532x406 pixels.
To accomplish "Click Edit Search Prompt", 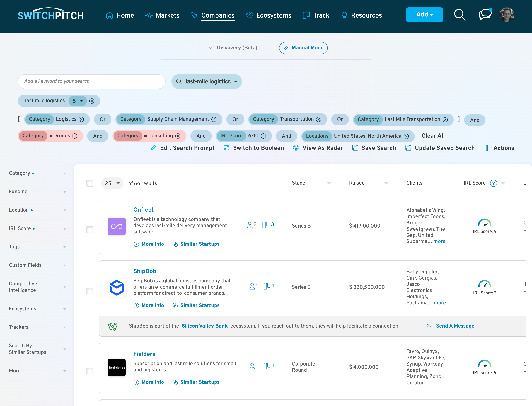I will point(183,148).
